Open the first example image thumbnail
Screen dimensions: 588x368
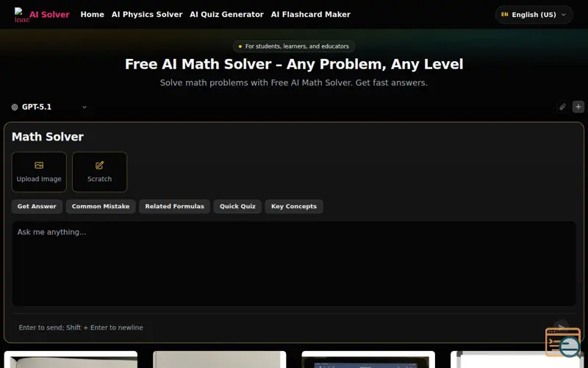pos(71,360)
